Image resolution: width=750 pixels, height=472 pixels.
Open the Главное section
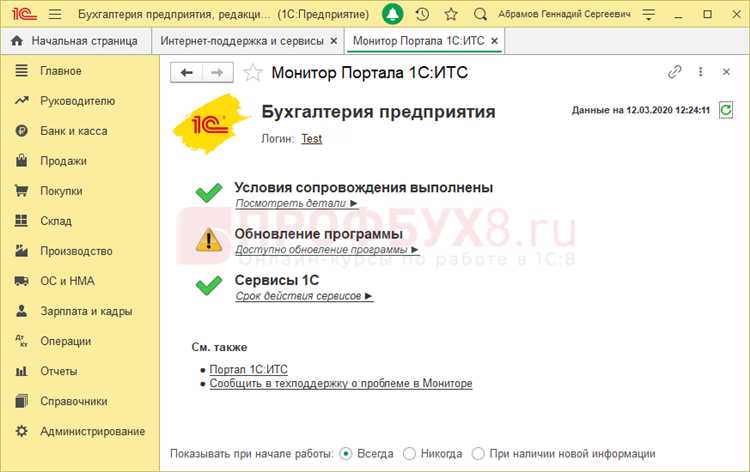click(61, 71)
